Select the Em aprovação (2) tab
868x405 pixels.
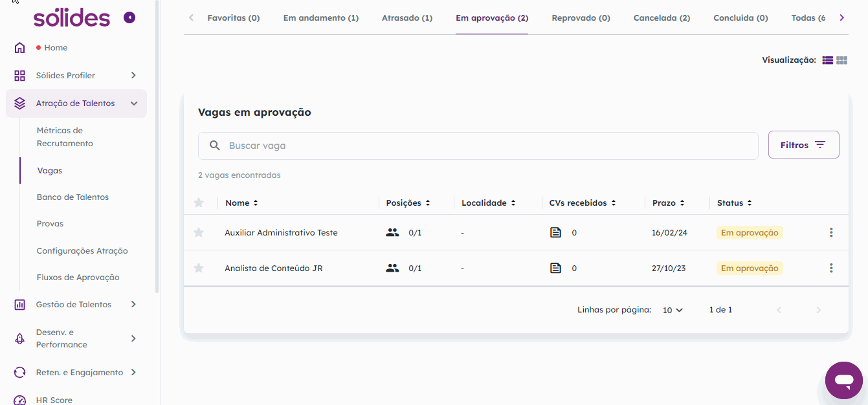click(x=492, y=18)
